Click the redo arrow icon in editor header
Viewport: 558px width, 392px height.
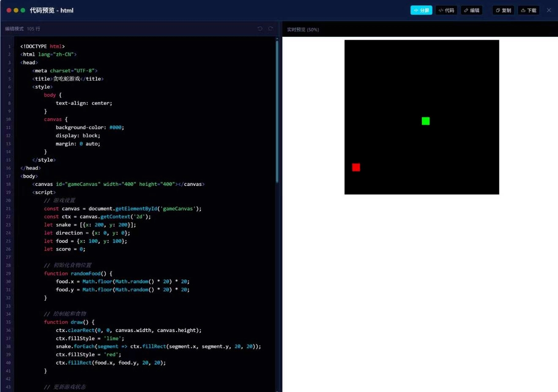tap(271, 29)
